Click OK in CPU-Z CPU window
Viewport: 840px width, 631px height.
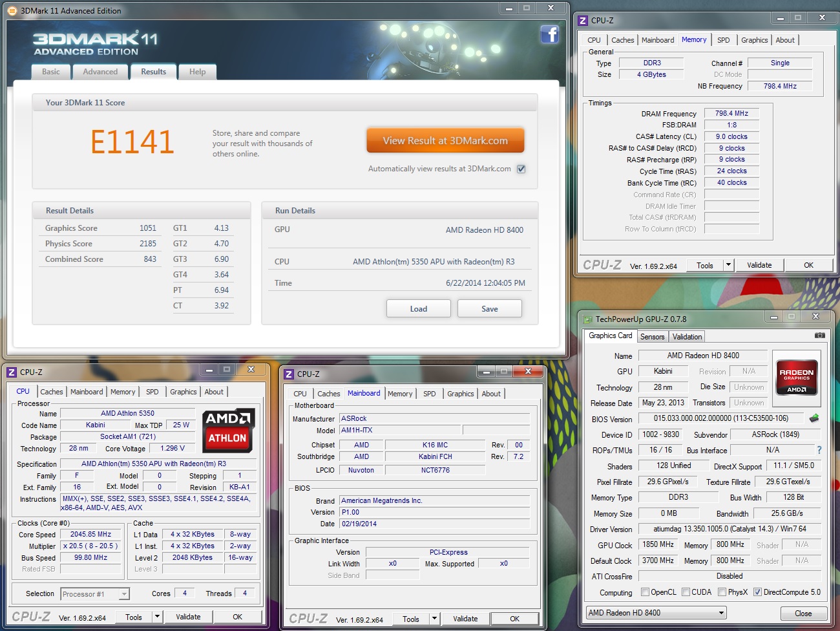(x=238, y=617)
